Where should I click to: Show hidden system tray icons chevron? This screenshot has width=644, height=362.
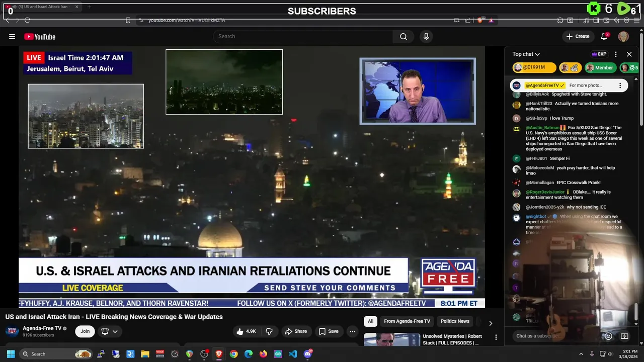click(x=581, y=354)
